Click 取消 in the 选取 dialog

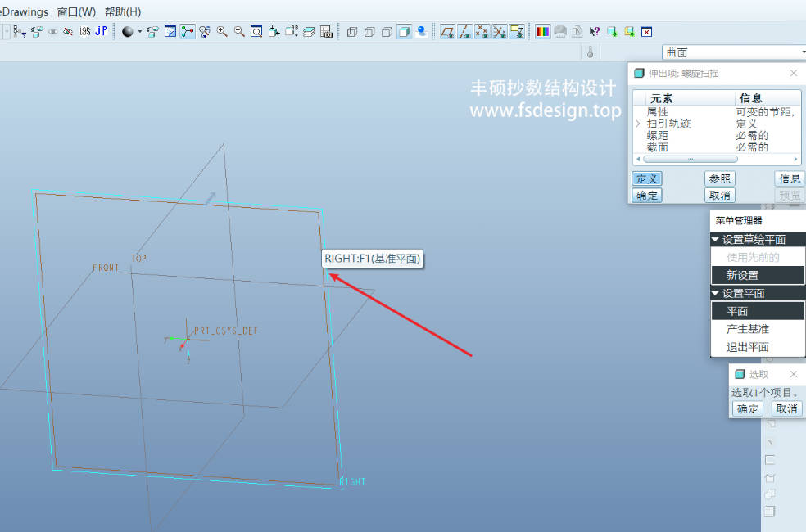coord(786,408)
